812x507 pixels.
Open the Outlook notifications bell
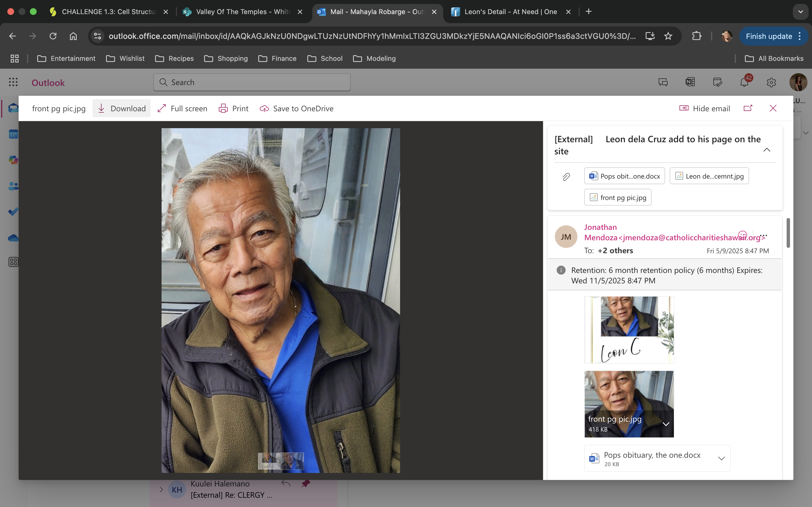click(744, 83)
